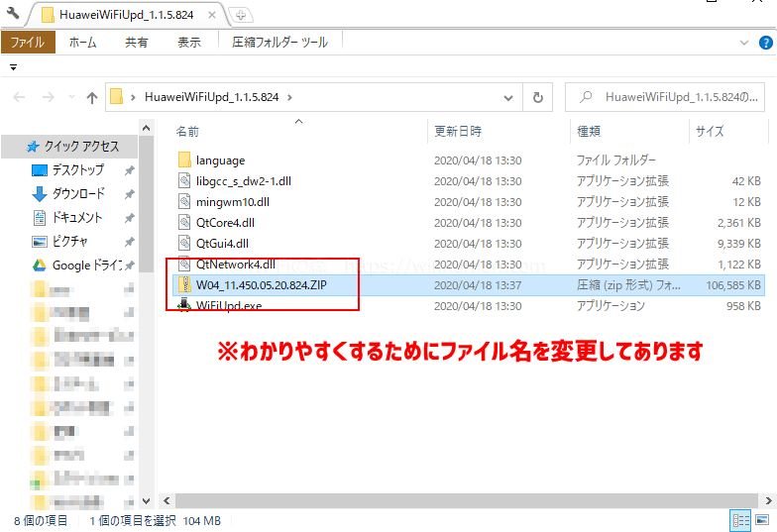The width and height of the screenshot is (777, 532).
Task: Unpin ダウンロード via its pin icon
Action: [129, 194]
